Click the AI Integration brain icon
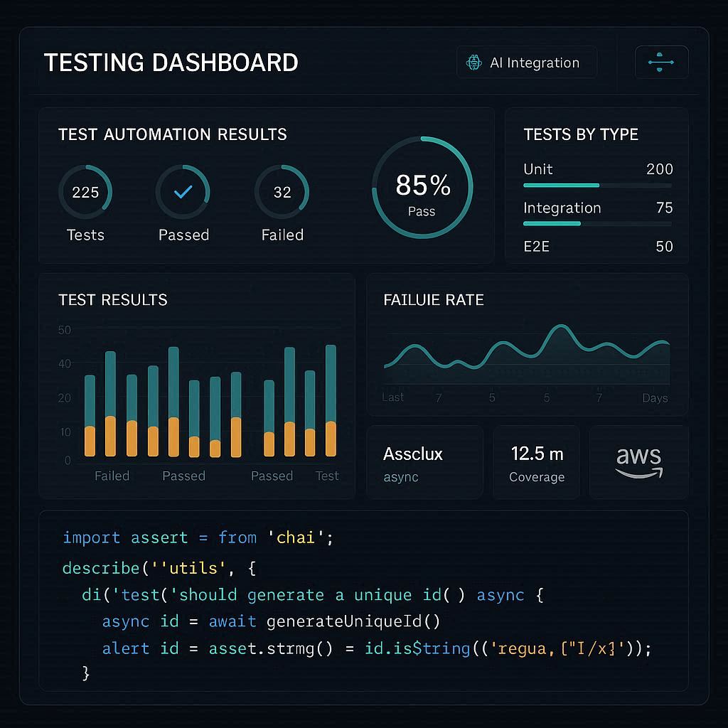The width and height of the screenshot is (728, 728). click(x=473, y=63)
